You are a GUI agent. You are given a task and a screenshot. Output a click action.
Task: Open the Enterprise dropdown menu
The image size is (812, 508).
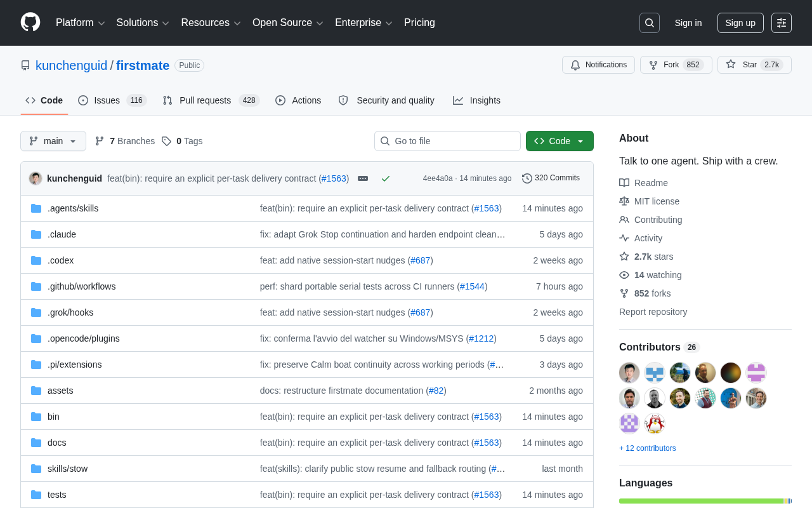pyautogui.click(x=364, y=23)
